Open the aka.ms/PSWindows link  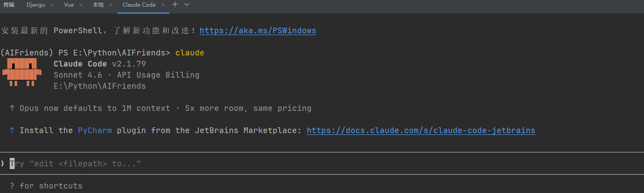[258, 31]
